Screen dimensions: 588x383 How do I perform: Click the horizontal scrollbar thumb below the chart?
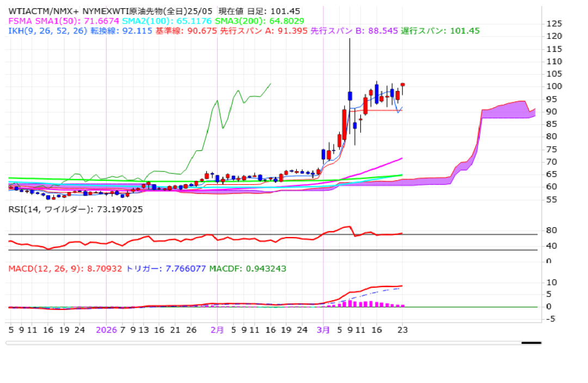click(x=531, y=343)
